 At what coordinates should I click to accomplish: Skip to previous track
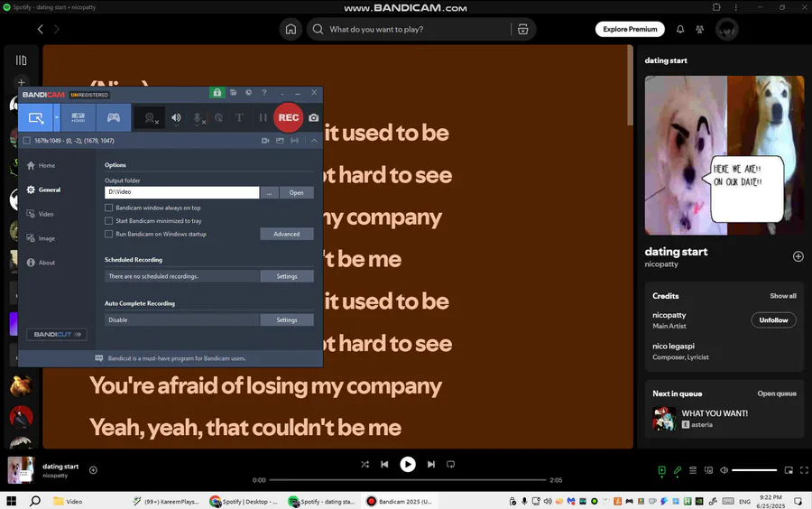coord(384,465)
